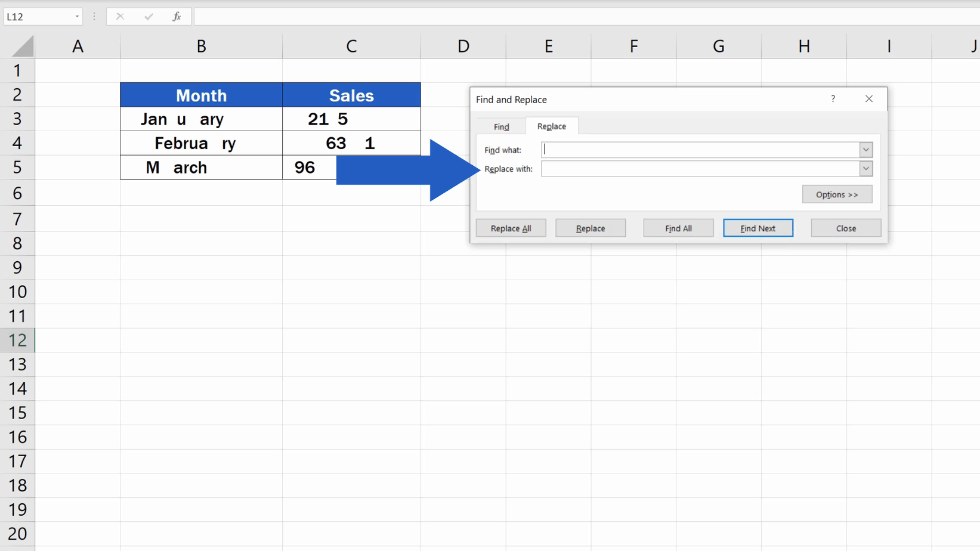Select cell containing Februa ry
The height and width of the screenshot is (551, 980).
201,143
